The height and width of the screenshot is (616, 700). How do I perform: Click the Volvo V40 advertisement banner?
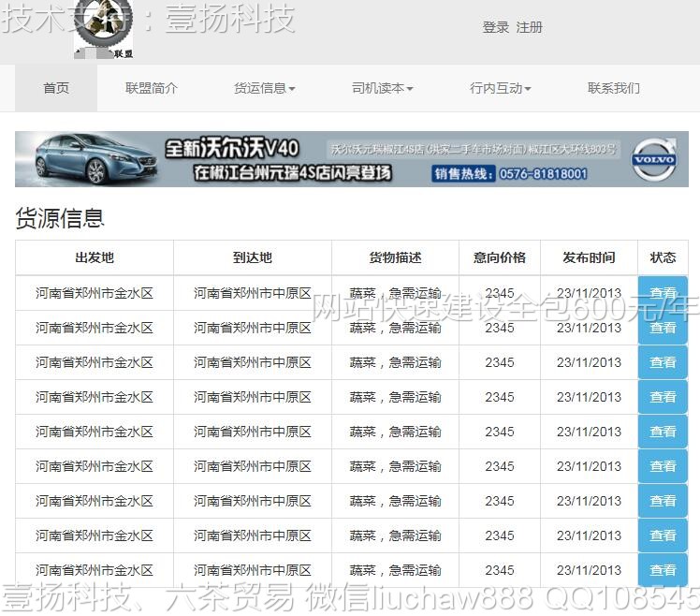point(352,159)
